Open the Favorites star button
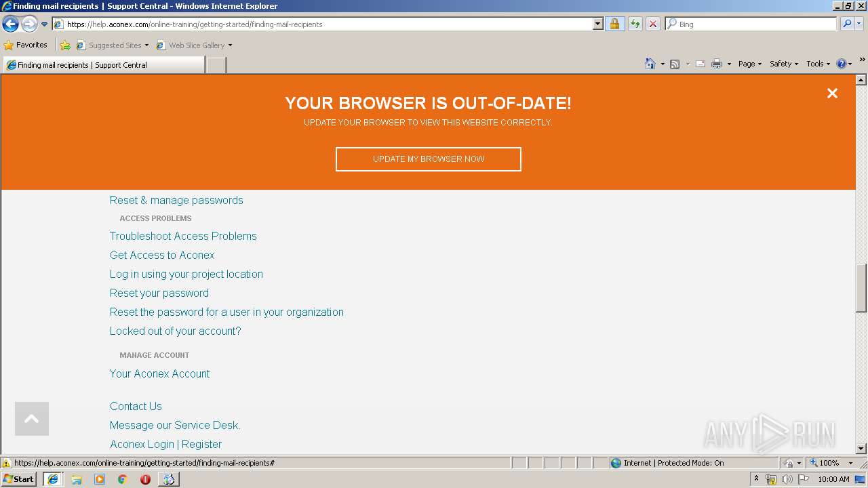 (26, 45)
